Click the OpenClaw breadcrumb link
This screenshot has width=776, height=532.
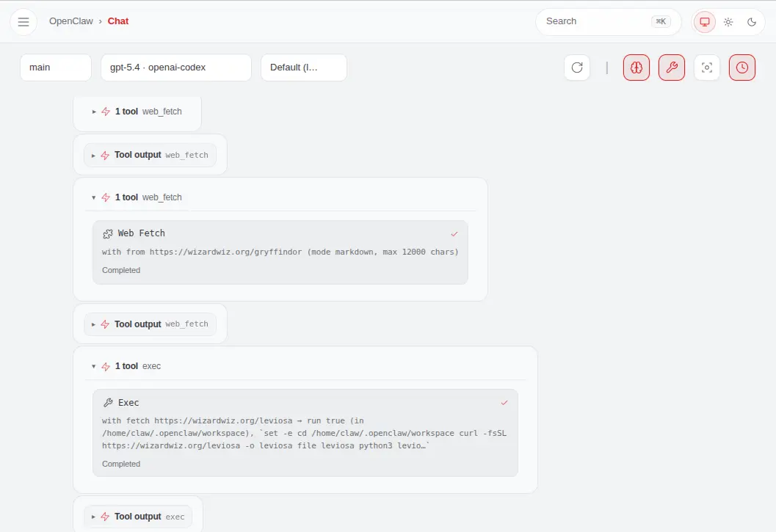point(70,21)
